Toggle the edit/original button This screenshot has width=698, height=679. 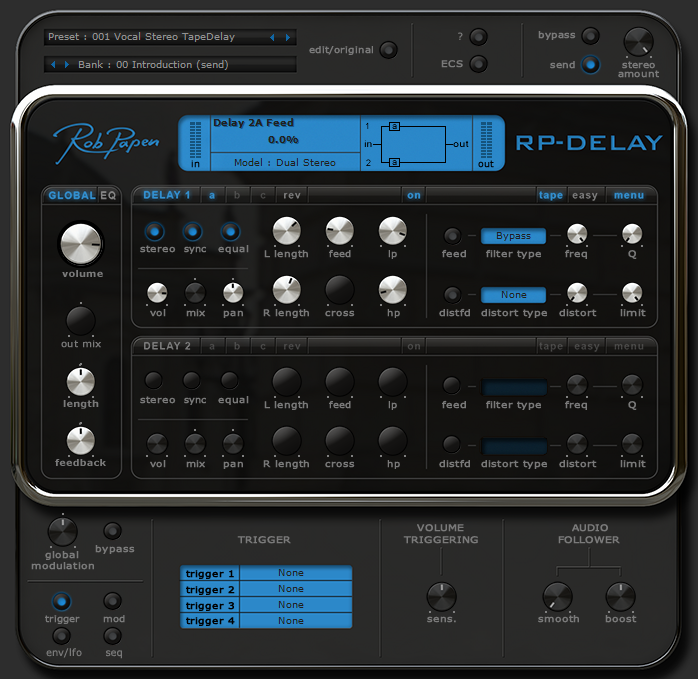389,50
